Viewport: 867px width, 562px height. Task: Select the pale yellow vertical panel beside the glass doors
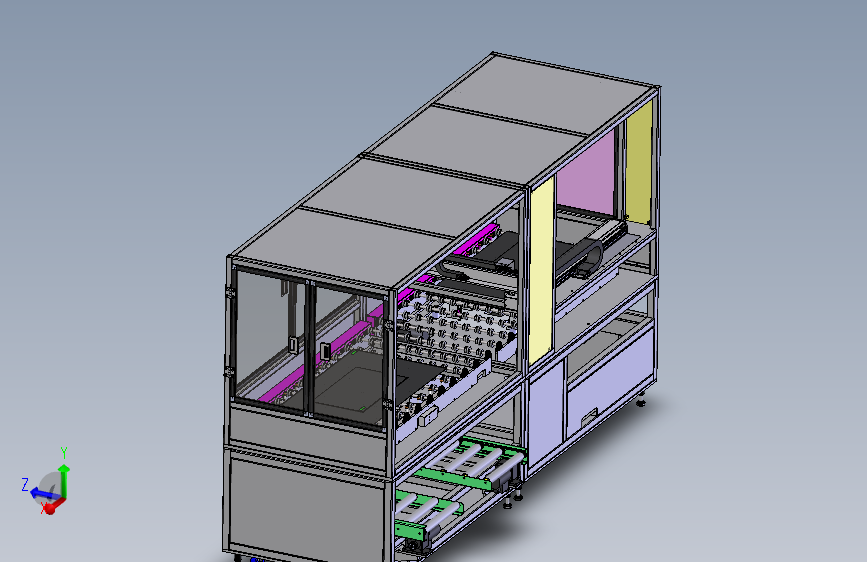click(541, 271)
